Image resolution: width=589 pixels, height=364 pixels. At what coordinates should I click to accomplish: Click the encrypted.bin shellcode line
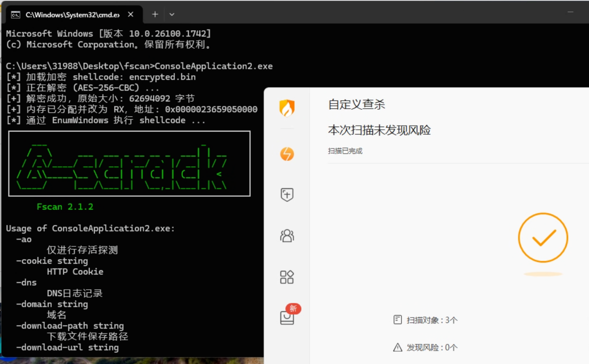click(x=101, y=77)
